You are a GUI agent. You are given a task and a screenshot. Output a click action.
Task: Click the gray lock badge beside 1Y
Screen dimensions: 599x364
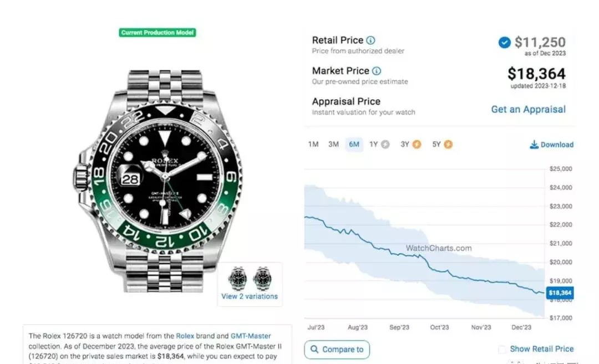pos(385,144)
